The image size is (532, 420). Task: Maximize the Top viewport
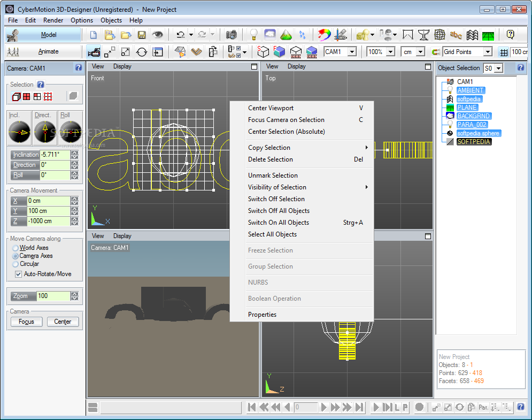(x=428, y=66)
